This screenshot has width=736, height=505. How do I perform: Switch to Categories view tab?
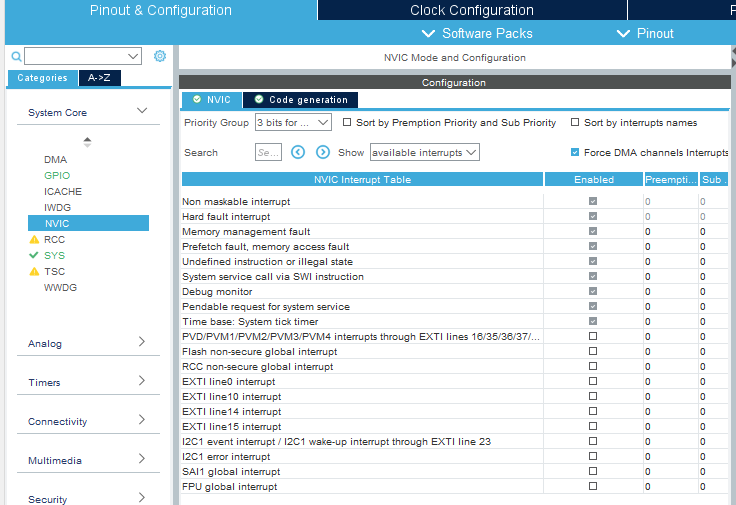(42, 78)
